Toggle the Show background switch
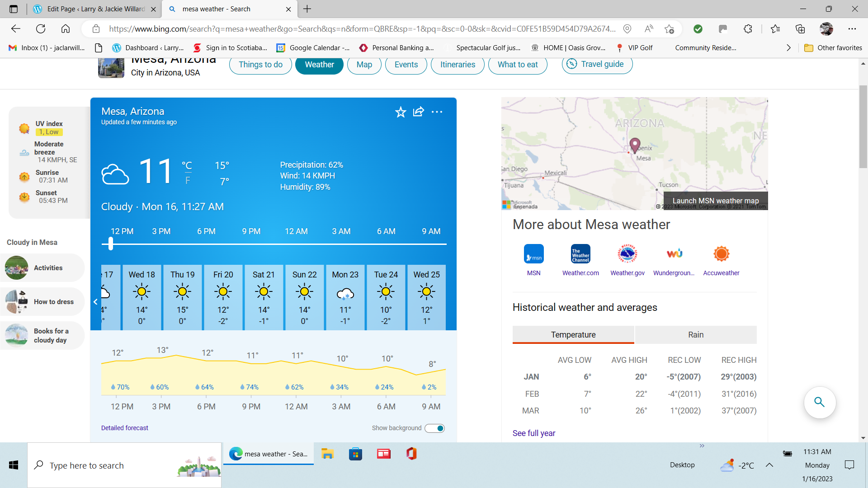This screenshot has height=488, width=868. 435,428
